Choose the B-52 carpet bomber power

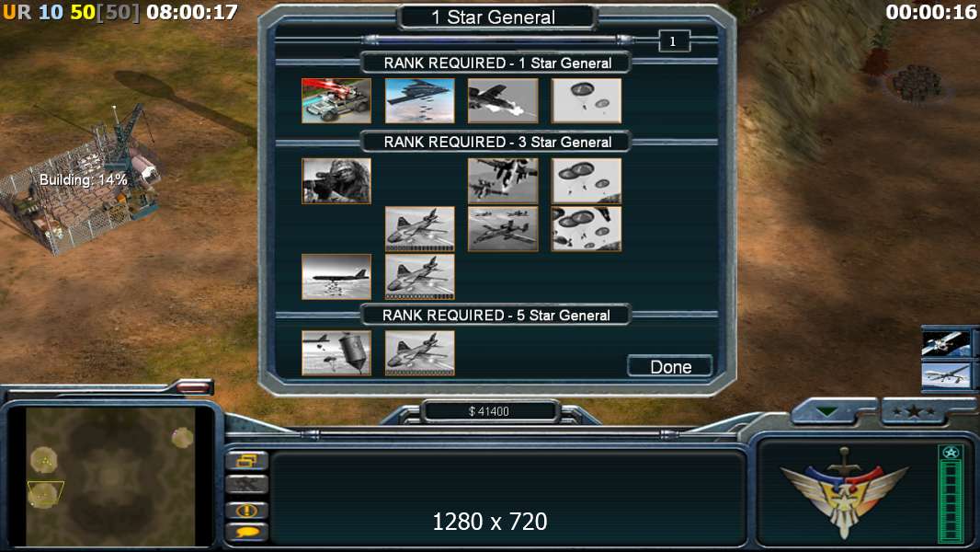click(x=336, y=276)
